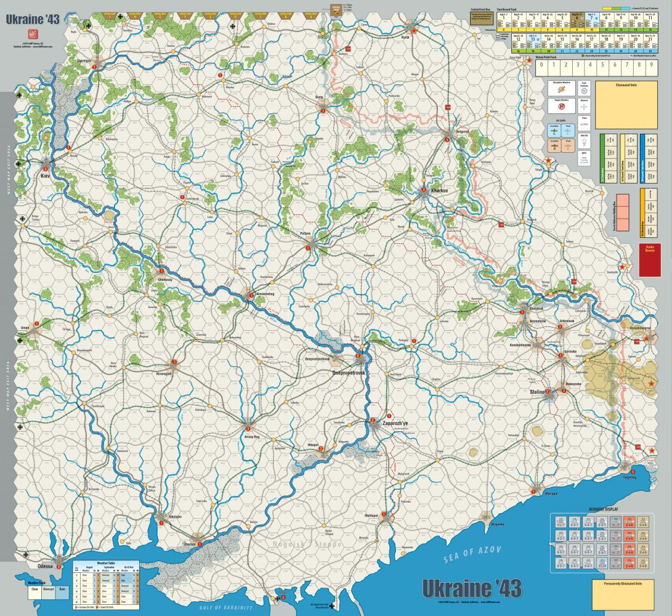Select the blue Available aircraft icon
This screenshot has width=672, height=616.
tap(554, 132)
